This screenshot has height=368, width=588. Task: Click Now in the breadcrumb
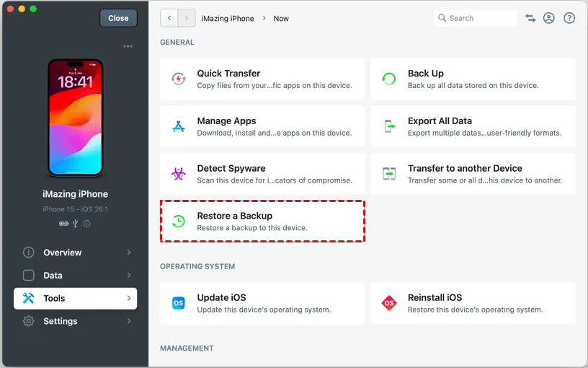(x=281, y=19)
